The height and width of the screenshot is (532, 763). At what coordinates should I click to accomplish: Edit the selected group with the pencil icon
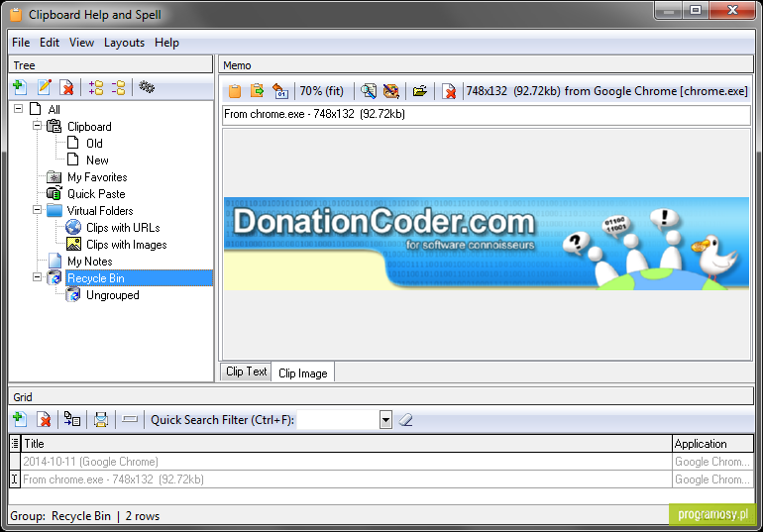click(x=44, y=87)
